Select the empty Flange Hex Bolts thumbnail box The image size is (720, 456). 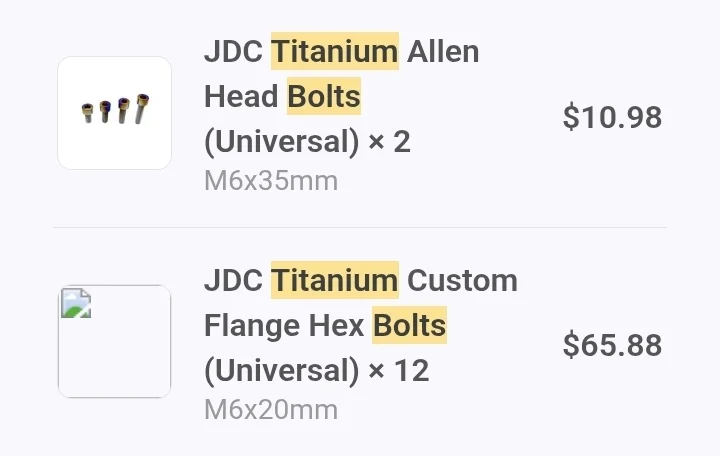[114, 342]
